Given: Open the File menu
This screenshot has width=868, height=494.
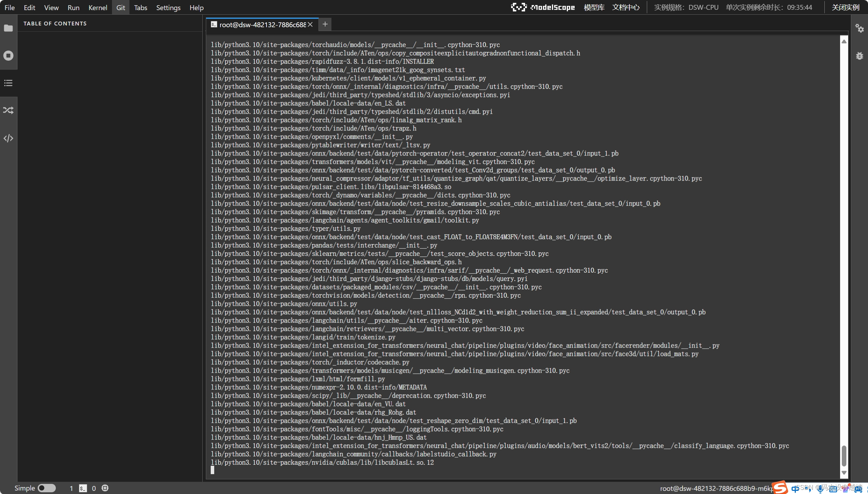Looking at the screenshot, I should coord(10,7).
